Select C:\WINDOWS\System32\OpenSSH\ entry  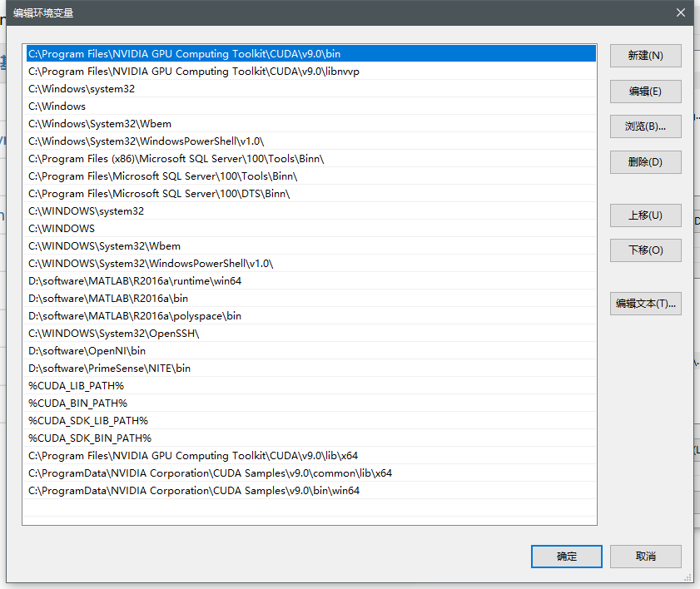click(x=310, y=334)
